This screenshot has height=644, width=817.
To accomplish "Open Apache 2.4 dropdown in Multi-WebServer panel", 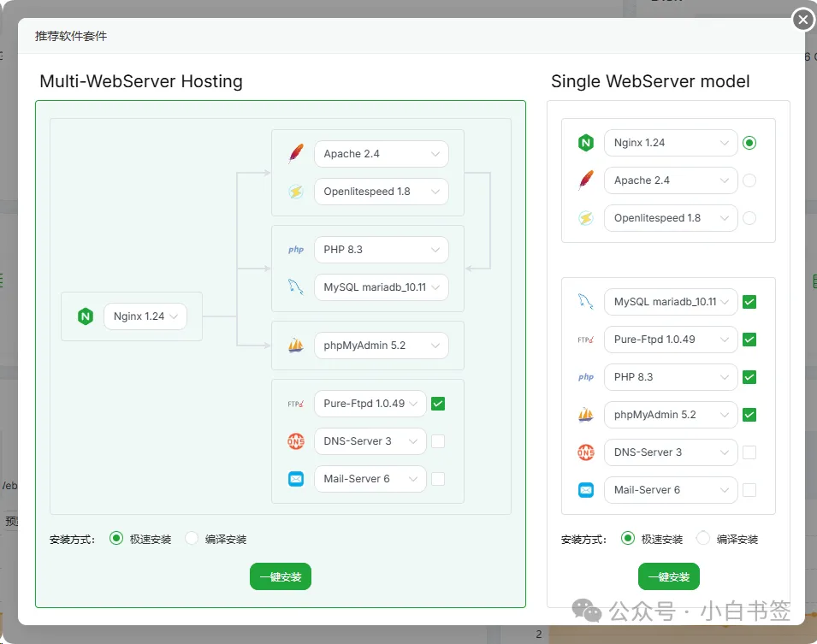I will click(382, 154).
